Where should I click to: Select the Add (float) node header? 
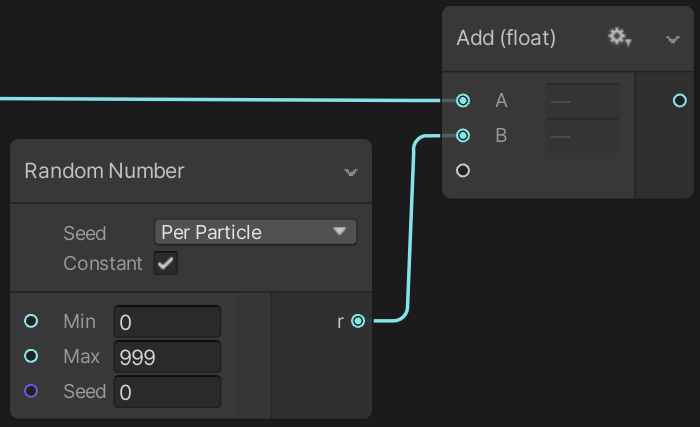pos(506,38)
